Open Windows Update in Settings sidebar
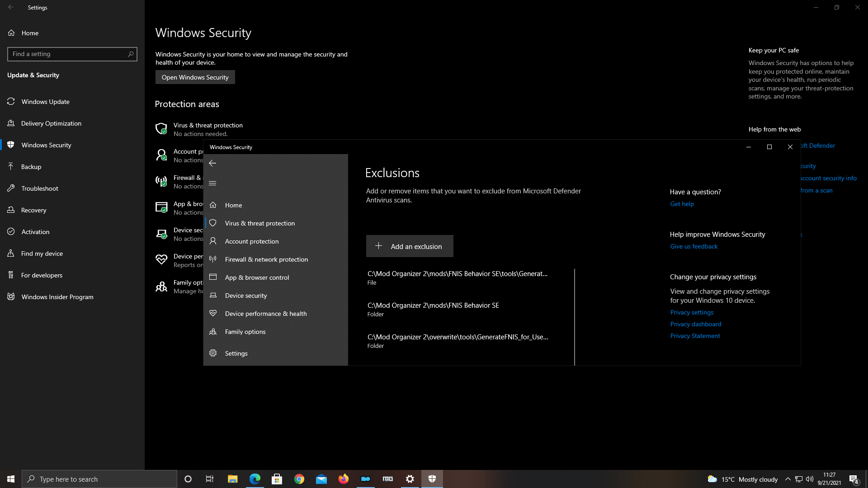 [72, 102]
